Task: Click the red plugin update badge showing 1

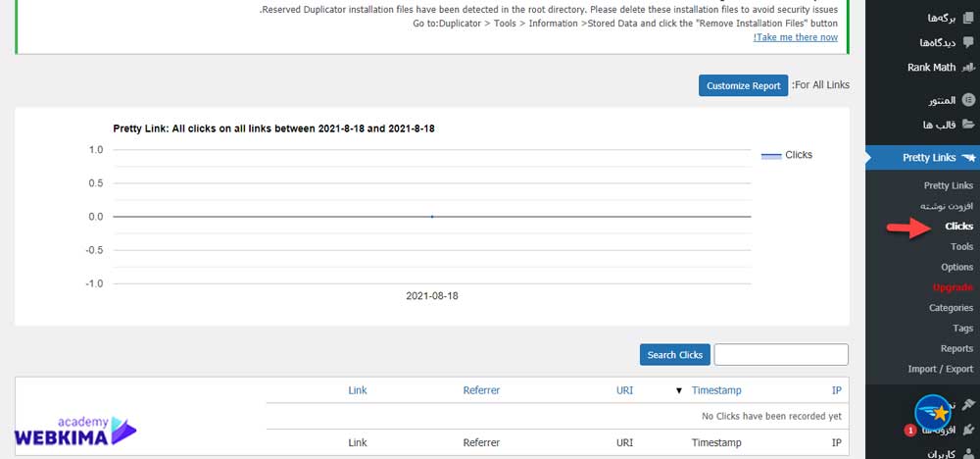Action: coord(910,431)
